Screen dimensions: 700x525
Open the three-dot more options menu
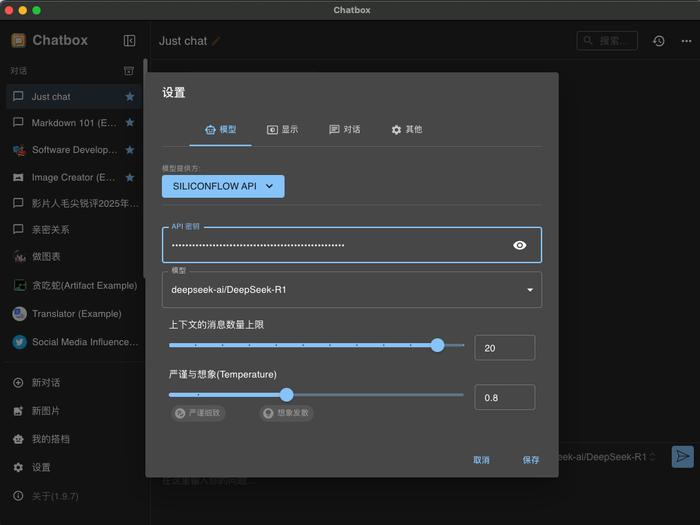coord(686,41)
